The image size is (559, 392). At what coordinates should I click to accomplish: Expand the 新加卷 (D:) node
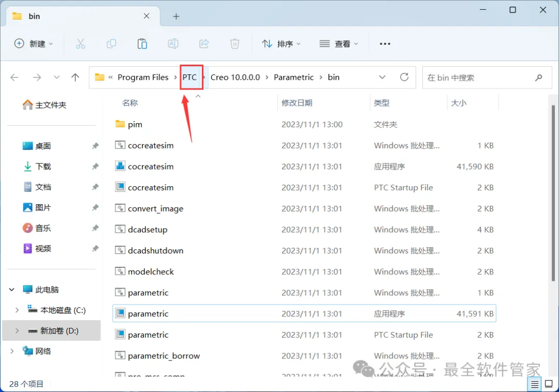[17, 331]
